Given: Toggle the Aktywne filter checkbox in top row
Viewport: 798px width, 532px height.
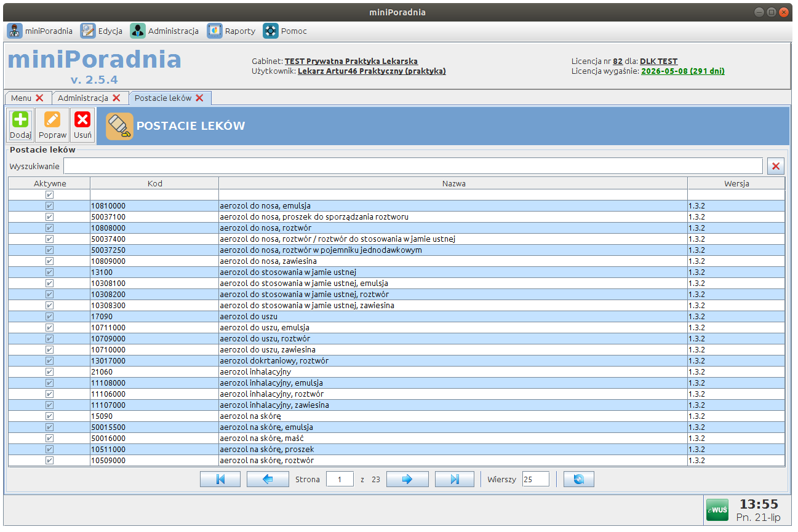Looking at the screenshot, I should 49,195.
